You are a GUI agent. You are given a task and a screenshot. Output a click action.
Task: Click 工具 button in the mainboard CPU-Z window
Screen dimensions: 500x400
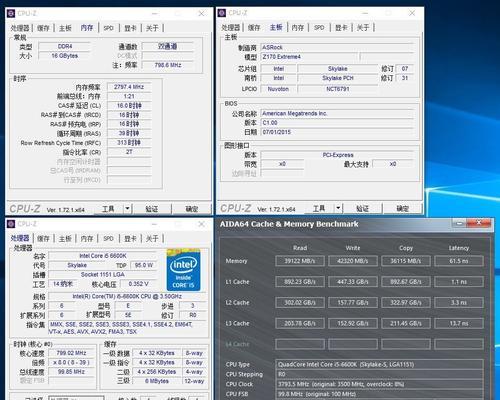(319, 208)
